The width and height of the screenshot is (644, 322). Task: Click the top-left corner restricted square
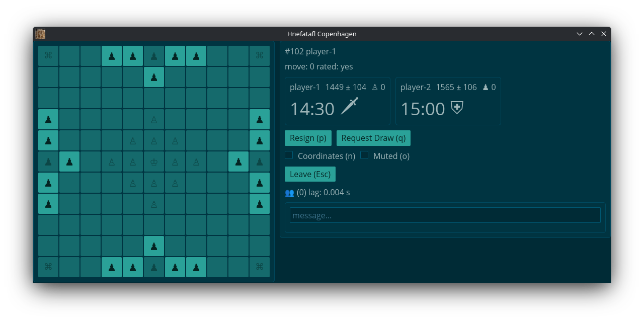[x=48, y=56]
